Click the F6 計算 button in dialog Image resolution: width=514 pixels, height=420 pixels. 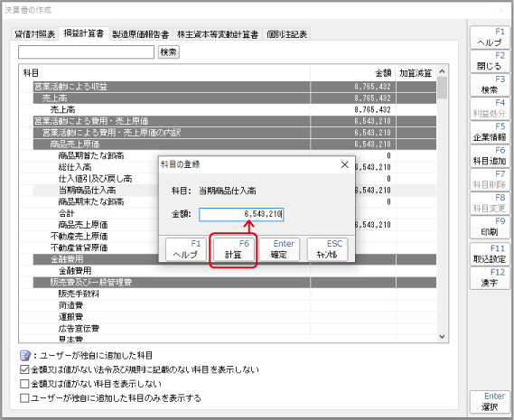(x=233, y=249)
